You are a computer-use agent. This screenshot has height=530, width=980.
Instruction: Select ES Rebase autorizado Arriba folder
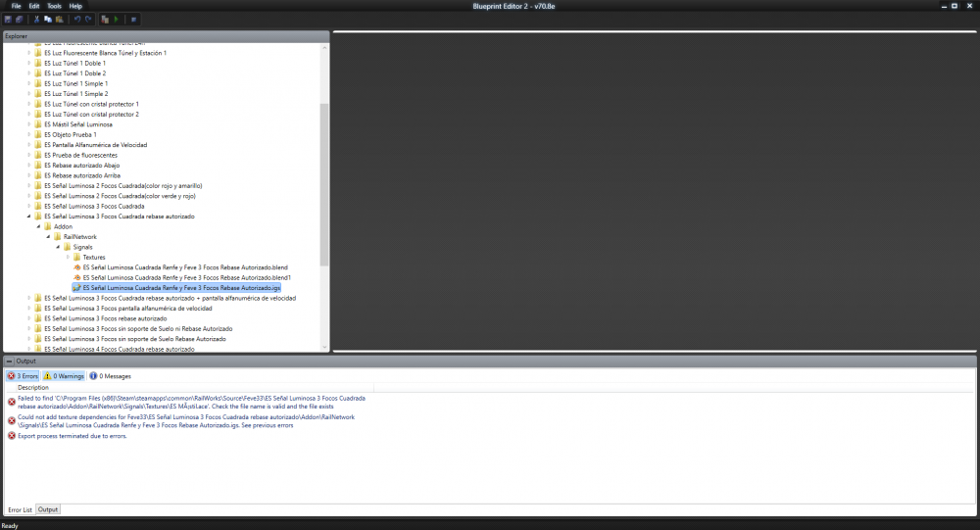[82, 175]
